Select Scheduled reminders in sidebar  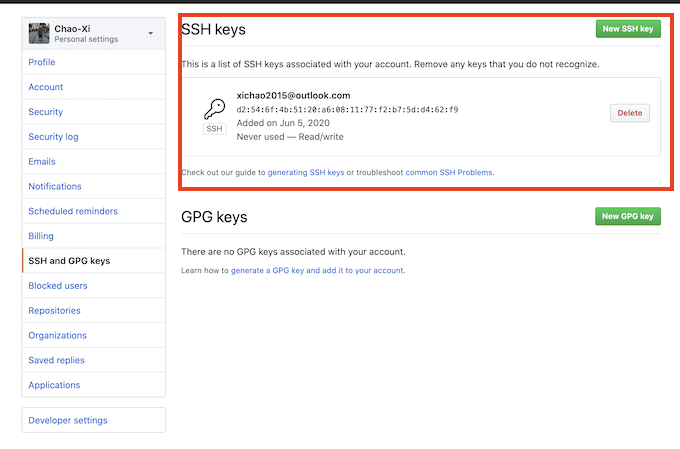click(x=73, y=211)
